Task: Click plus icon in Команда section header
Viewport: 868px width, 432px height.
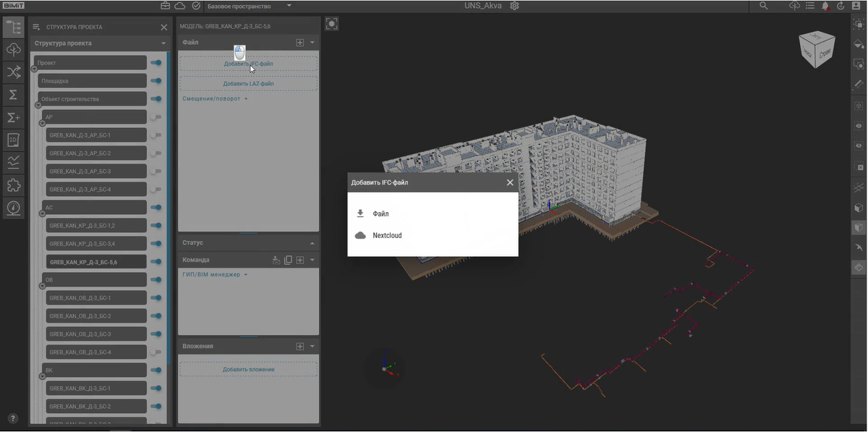Action: point(300,260)
